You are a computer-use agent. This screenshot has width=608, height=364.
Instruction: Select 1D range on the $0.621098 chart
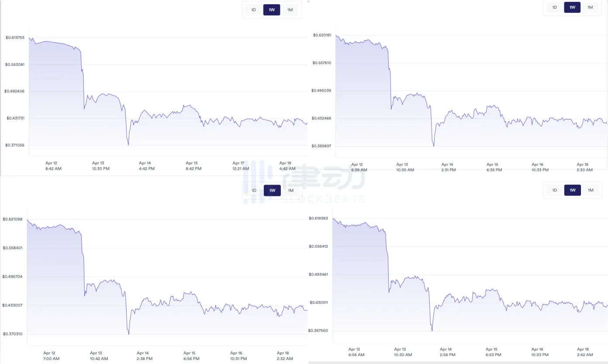coord(254,190)
